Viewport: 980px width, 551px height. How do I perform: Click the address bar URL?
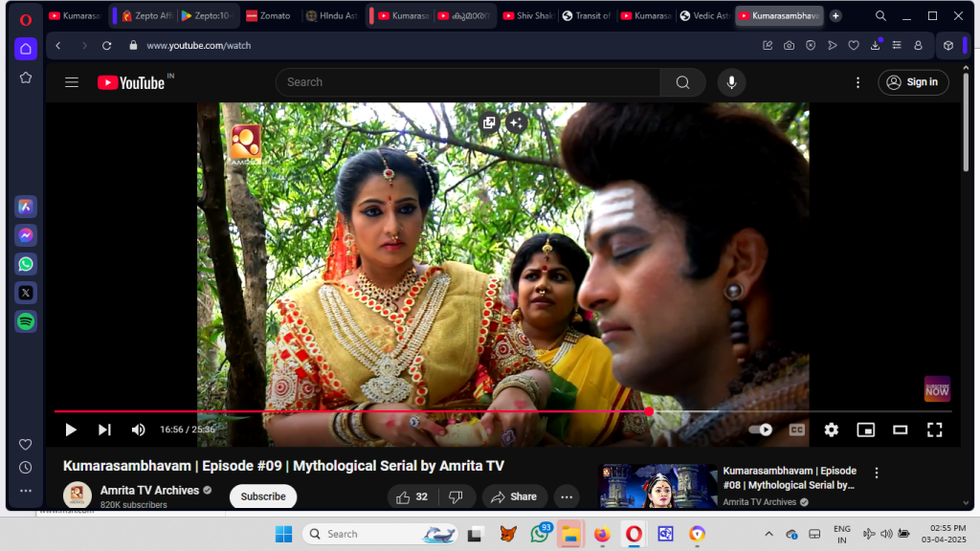click(199, 46)
